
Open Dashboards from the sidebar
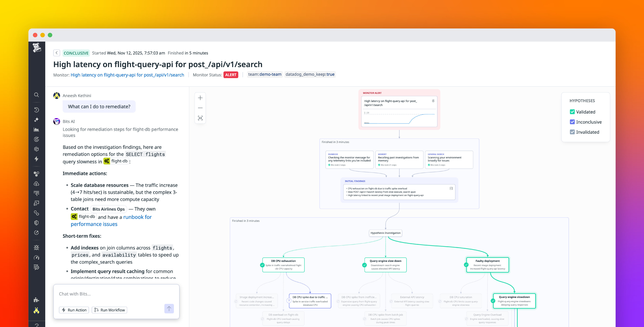click(x=36, y=129)
